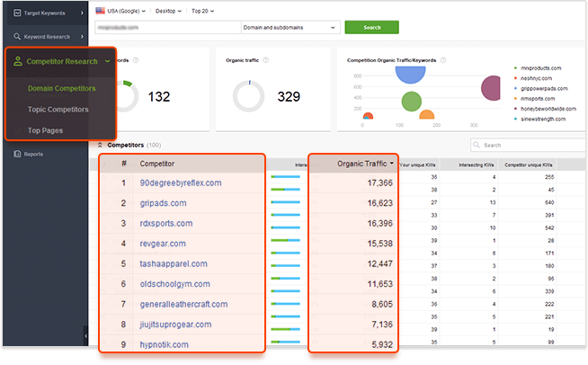
Task: Click the Competitor column header
Action: [157, 164]
